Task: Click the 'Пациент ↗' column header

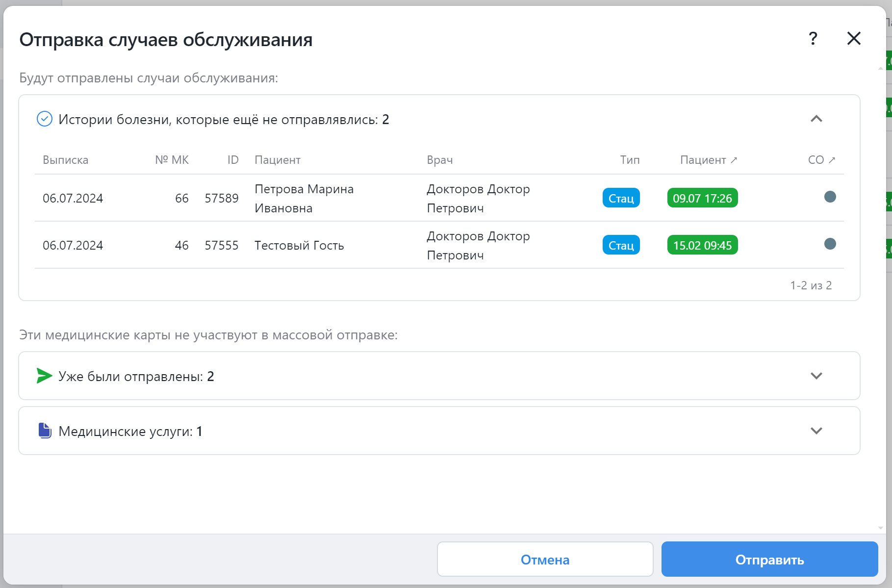Action: (x=708, y=160)
